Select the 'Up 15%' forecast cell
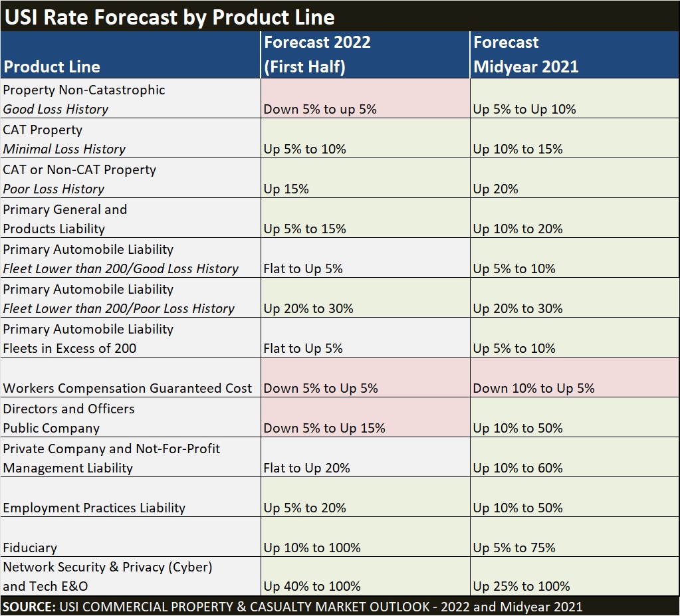Screen dimensions: 680x616 point(286,189)
